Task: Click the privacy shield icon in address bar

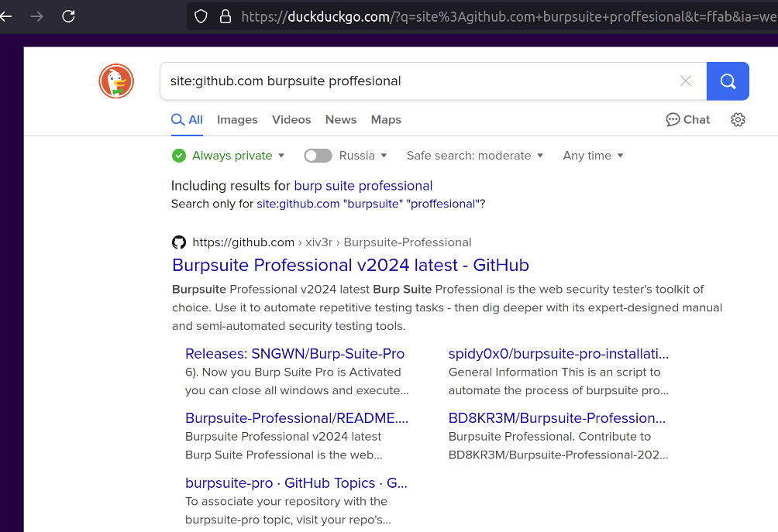Action: click(x=200, y=15)
